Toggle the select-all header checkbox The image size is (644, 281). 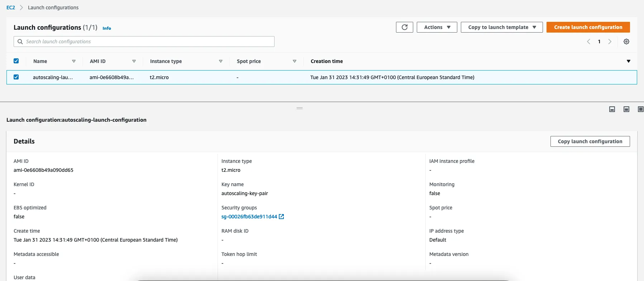[16, 61]
